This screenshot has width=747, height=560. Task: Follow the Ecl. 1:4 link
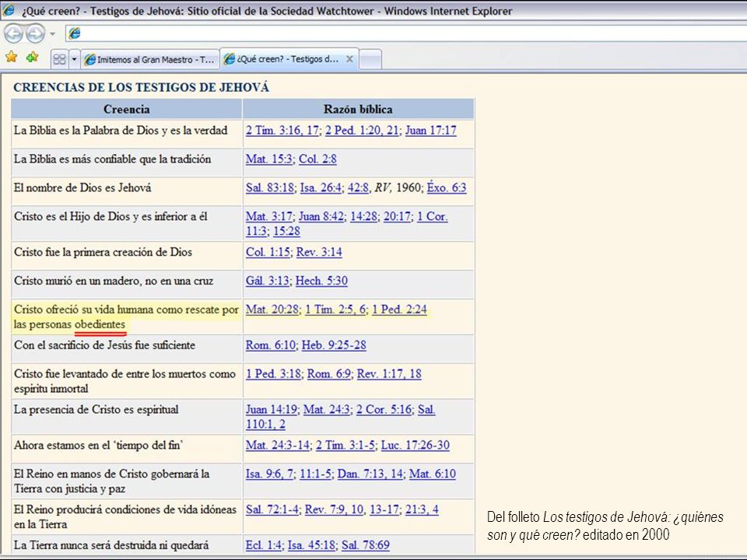pos(264,544)
